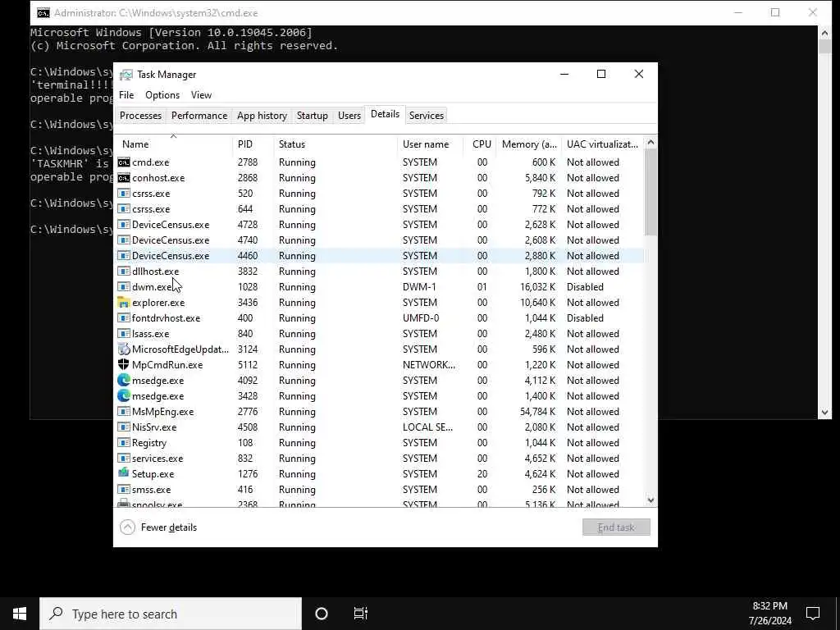Click the Task Manager list scroll-up arrow

[651, 143]
